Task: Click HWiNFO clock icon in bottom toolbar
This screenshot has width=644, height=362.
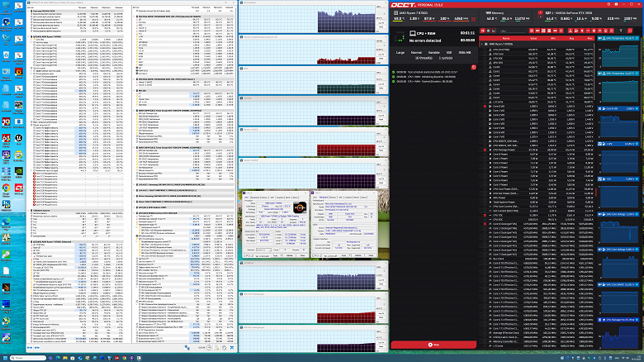Action: click(x=209, y=348)
